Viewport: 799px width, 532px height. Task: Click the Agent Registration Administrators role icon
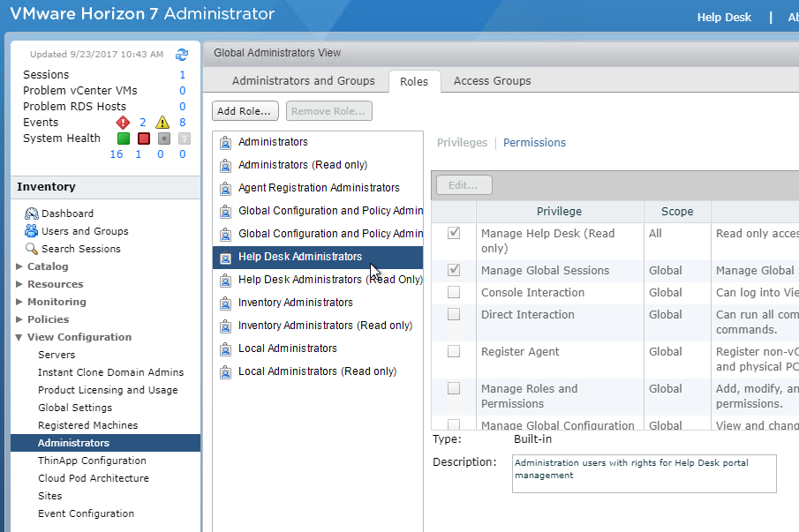click(225, 189)
